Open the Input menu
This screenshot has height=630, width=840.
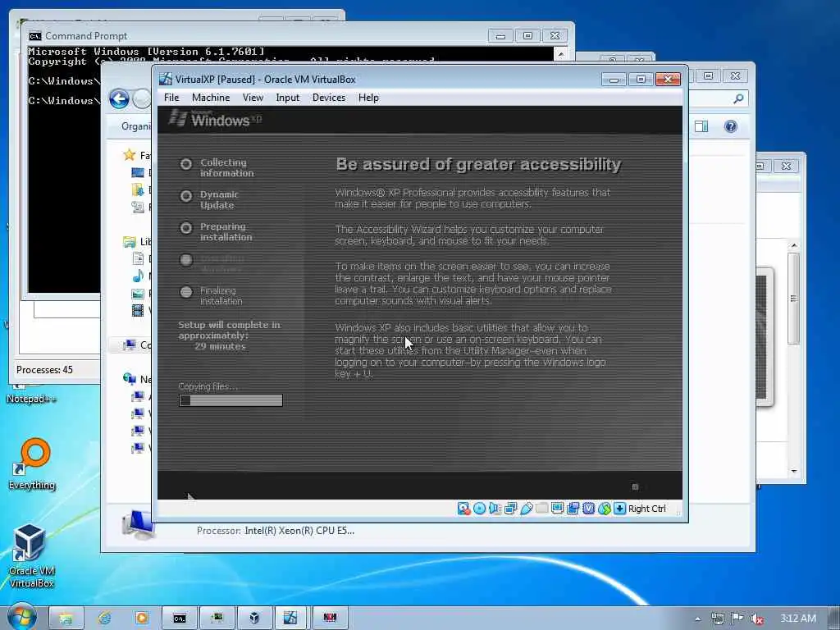[x=288, y=98]
